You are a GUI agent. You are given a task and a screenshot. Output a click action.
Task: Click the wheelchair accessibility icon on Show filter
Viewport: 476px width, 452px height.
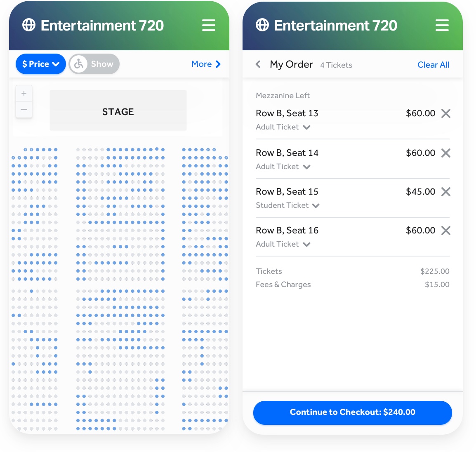click(79, 64)
